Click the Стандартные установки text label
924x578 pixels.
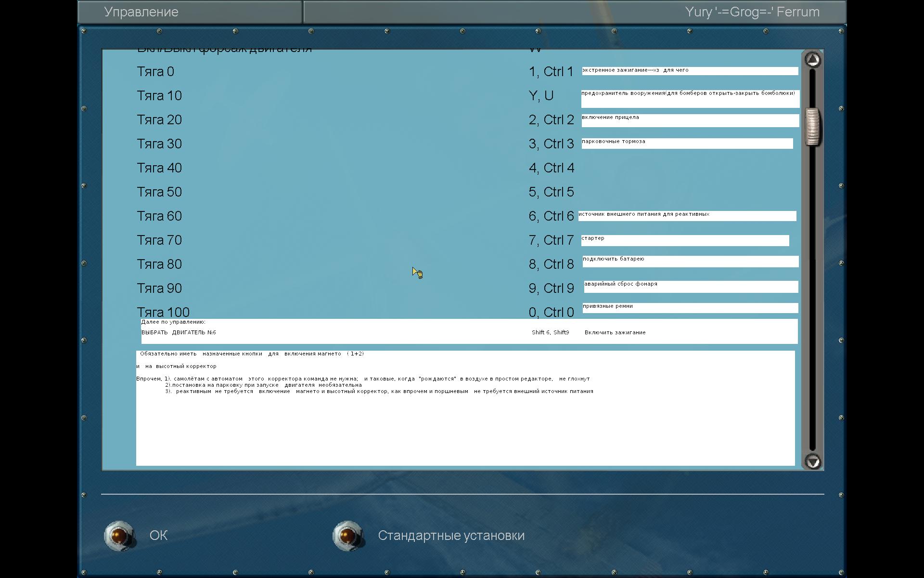click(x=451, y=535)
